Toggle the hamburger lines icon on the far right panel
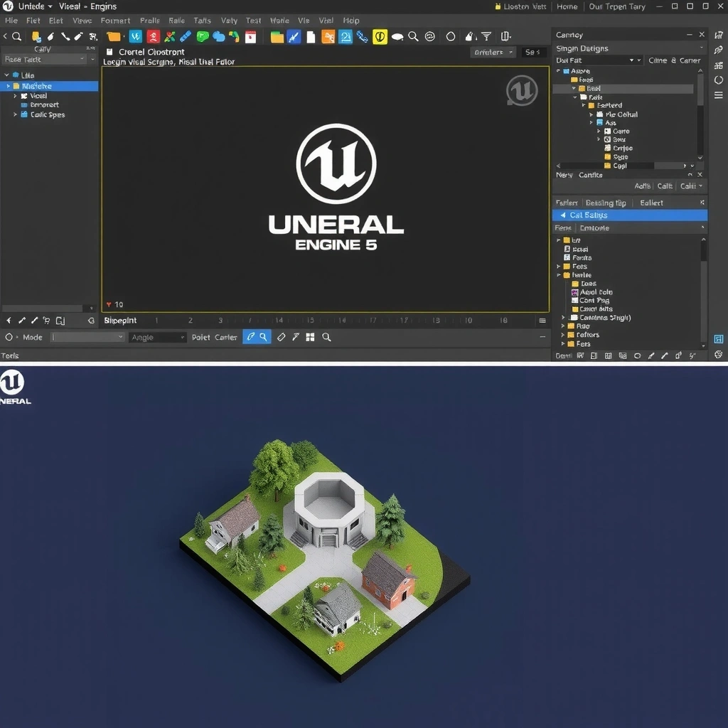728x728 pixels. 719,96
